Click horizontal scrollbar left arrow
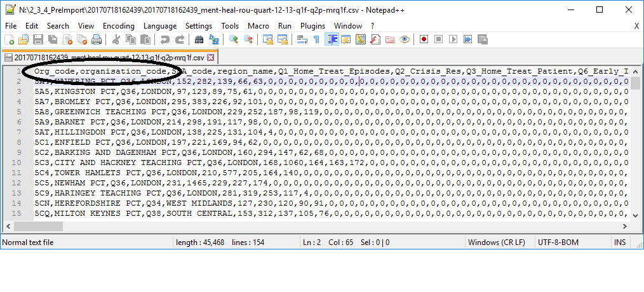This screenshot has width=644, height=292. pos(8,226)
